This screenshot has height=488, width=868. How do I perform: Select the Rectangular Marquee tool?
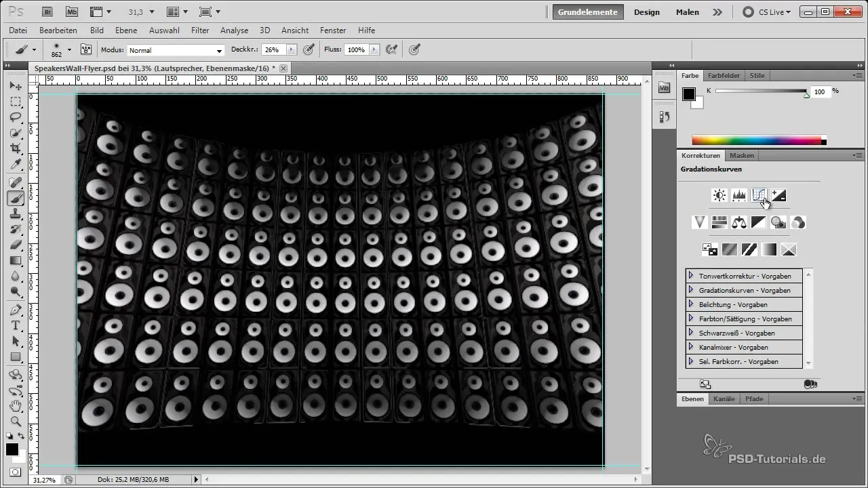click(x=16, y=102)
